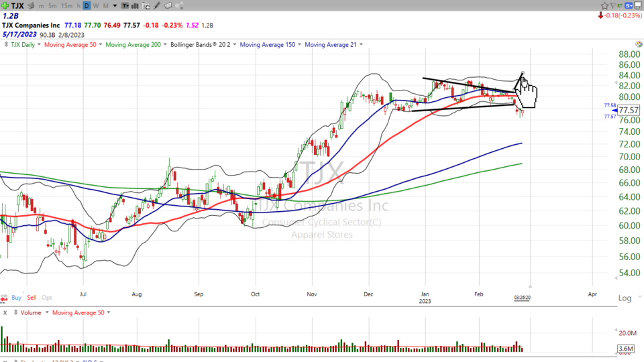Click the notes tag icon
The image size is (644, 362).
tap(168, 6)
